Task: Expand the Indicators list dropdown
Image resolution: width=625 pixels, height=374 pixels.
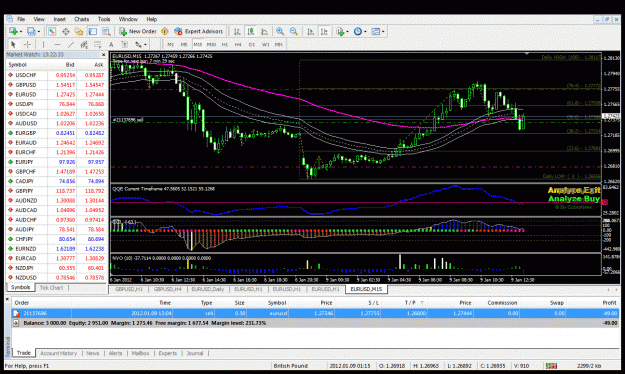Action: point(342,31)
